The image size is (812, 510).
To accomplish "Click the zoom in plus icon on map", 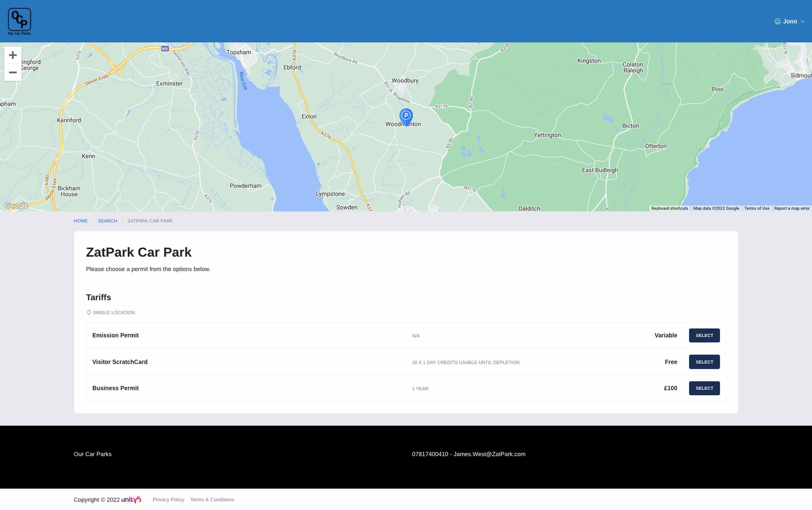I will (12, 55).
